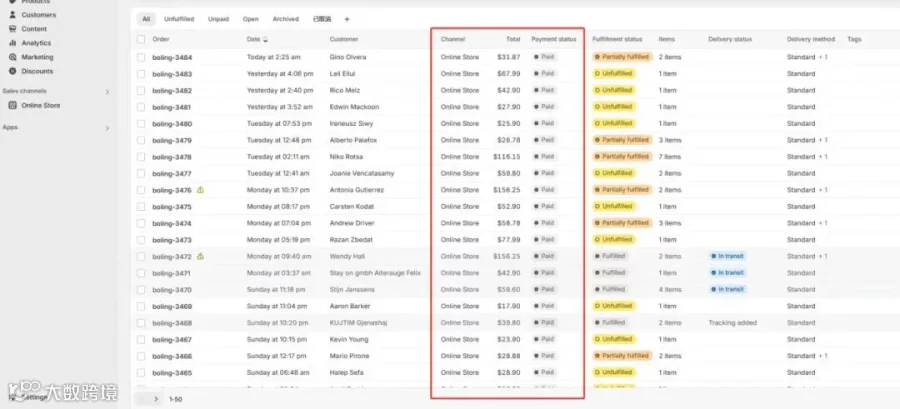Check the box for order boiling-3484
This screenshot has height=409, width=900.
tap(141, 57)
